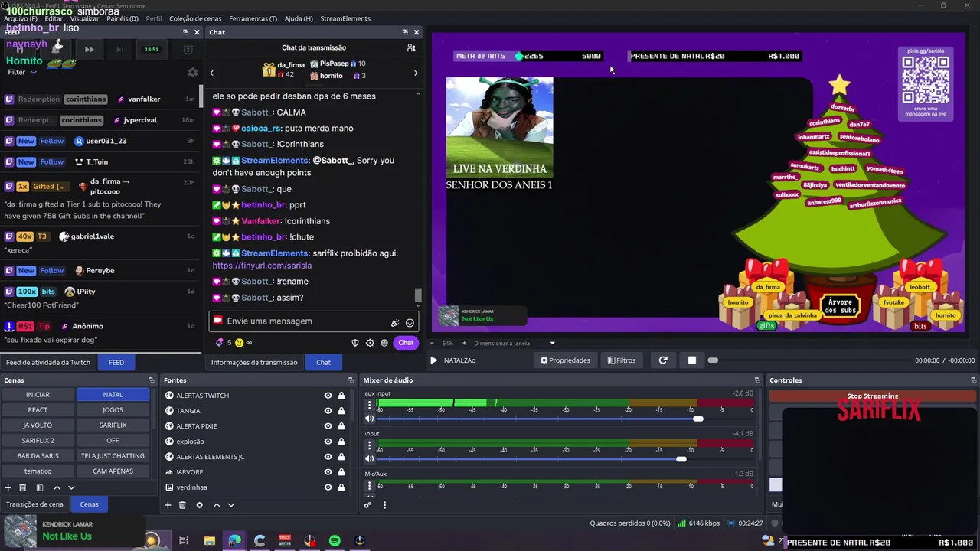Move selected scene down
The height and width of the screenshot is (551, 980).
tap(71, 487)
